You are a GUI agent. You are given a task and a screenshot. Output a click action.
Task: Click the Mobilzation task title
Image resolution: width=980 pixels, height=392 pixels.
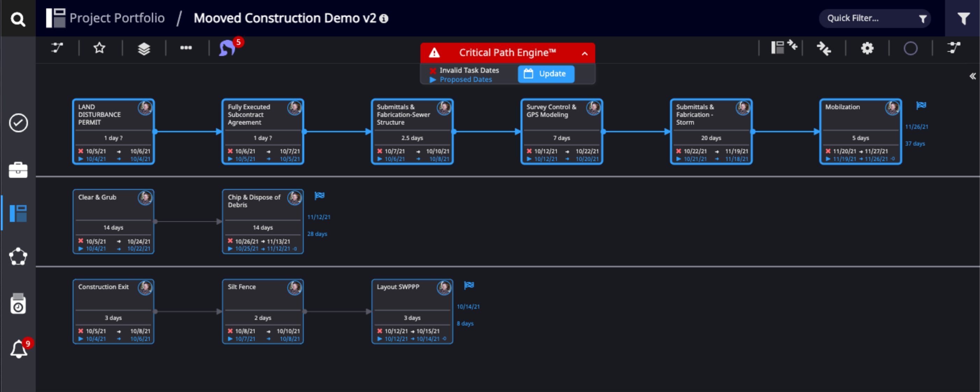point(842,107)
